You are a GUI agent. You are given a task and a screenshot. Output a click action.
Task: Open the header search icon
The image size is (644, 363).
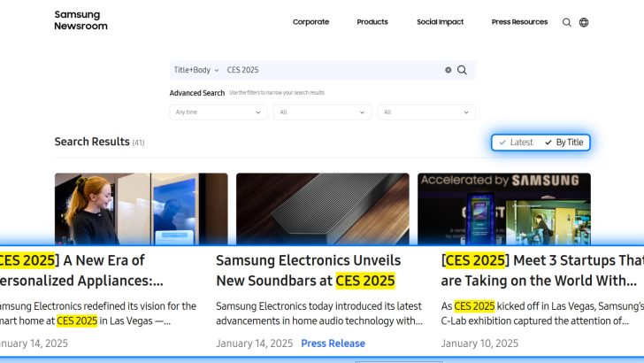(567, 22)
